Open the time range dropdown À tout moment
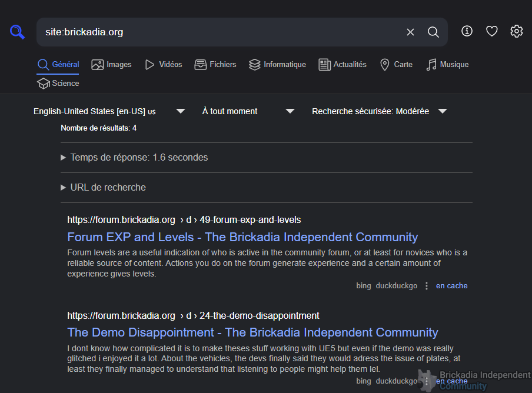 [x=248, y=111]
